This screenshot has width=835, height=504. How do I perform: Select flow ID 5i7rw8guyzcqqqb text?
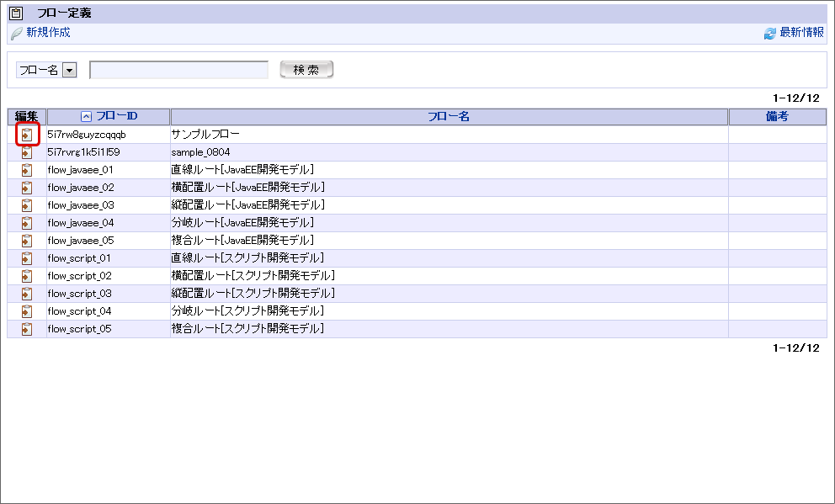pos(86,135)
